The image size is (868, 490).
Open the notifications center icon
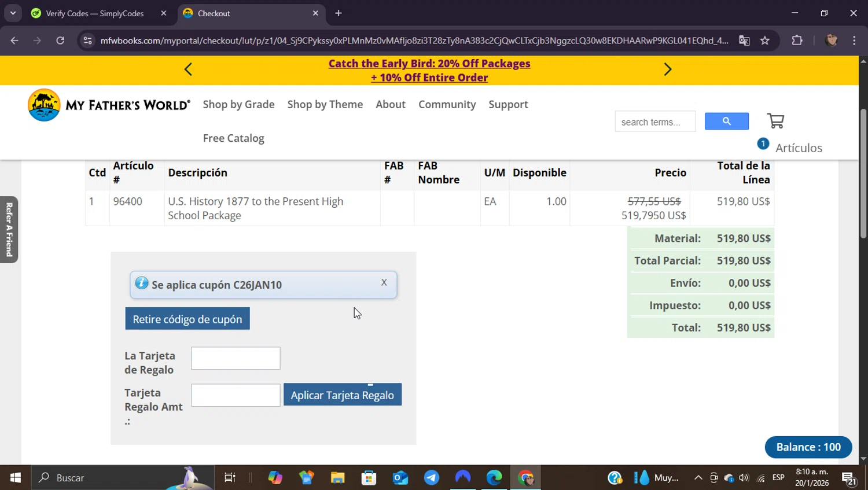coord(849,478)
